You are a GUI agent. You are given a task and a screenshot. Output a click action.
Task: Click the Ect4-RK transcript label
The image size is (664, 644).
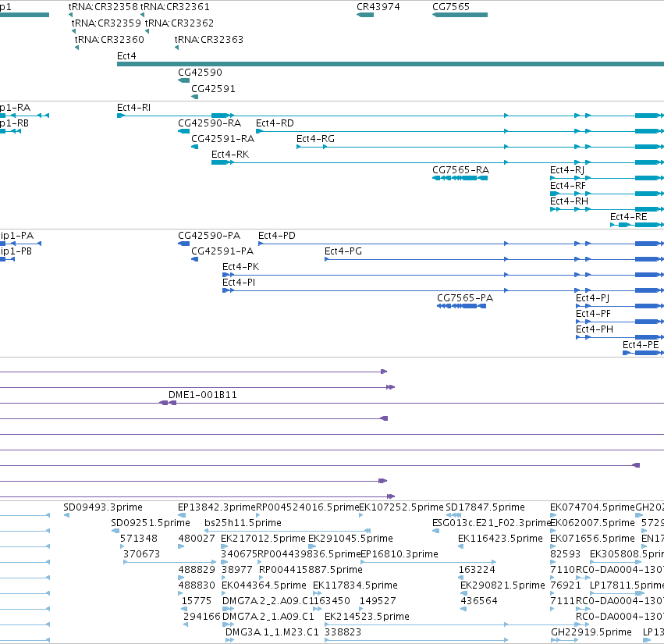[x=230, y=155]
